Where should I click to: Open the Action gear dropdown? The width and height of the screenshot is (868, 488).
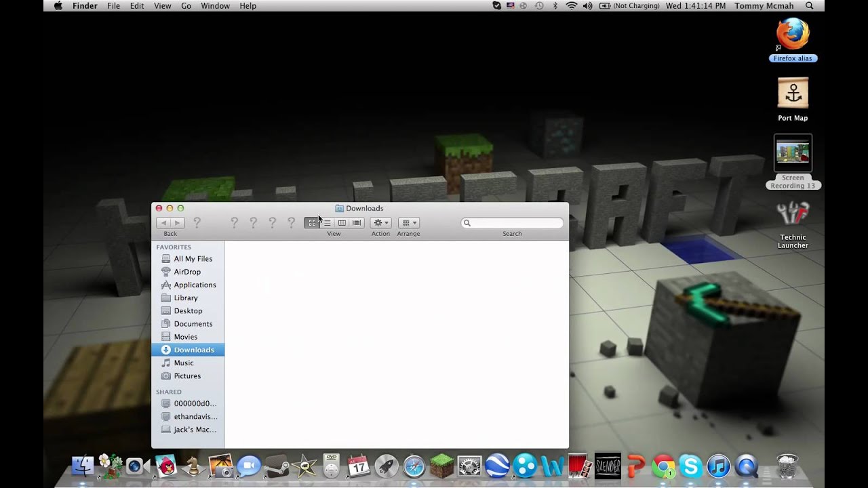pyautogui.click(x=380, y=223)
